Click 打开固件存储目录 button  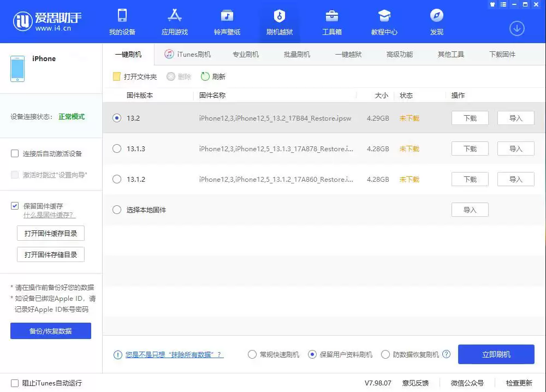coord(51,254)
